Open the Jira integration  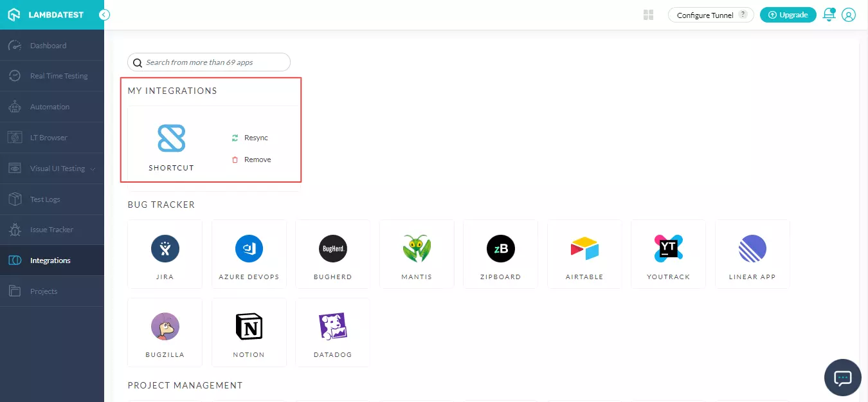pos(165,253)
